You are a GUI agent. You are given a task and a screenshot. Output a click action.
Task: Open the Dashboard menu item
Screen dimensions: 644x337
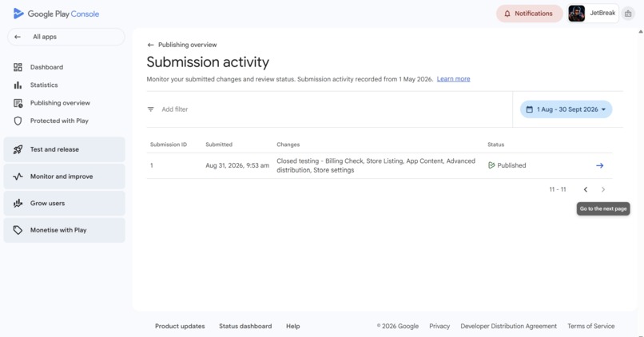pos(46,67)
